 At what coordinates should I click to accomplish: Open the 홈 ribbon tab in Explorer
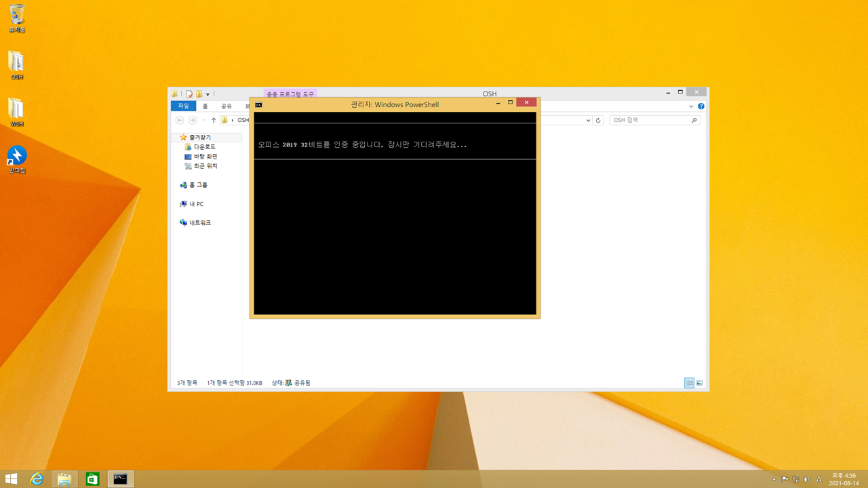coord(205,106)
